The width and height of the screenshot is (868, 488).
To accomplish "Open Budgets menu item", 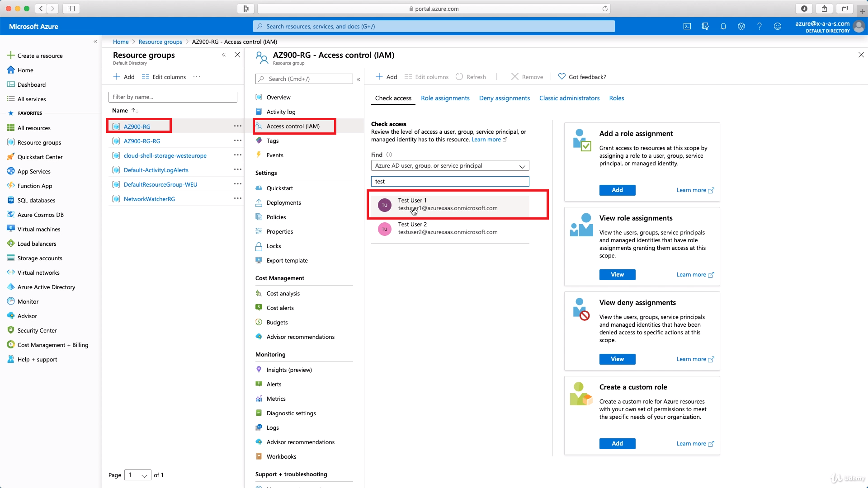I will click(277, 322).
